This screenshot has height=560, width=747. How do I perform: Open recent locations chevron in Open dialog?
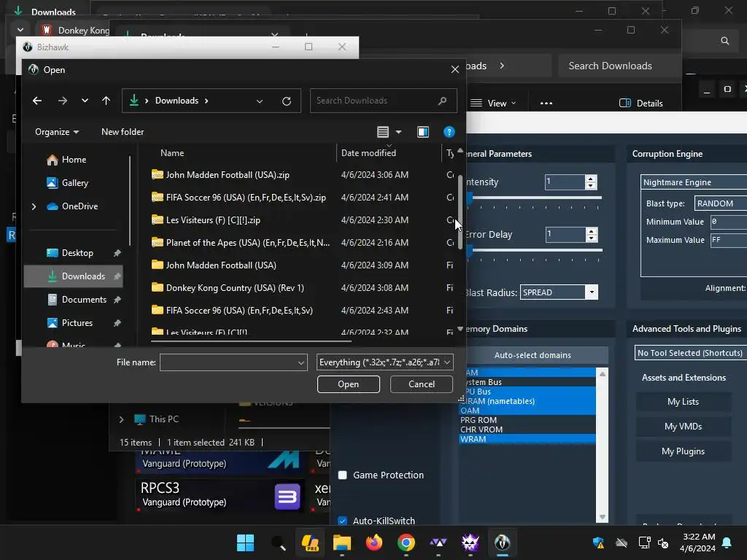tap(85, 101)
